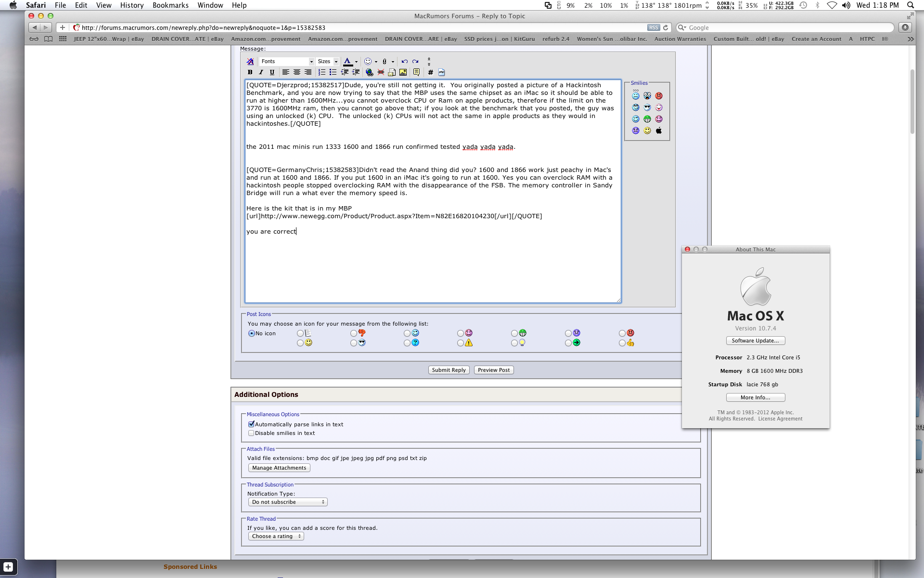Image resolution: width=924 pixels, height=578 pixels.
Task: Click the Undo arrow in editor toolbar
Action: click(x=404, y=62)
